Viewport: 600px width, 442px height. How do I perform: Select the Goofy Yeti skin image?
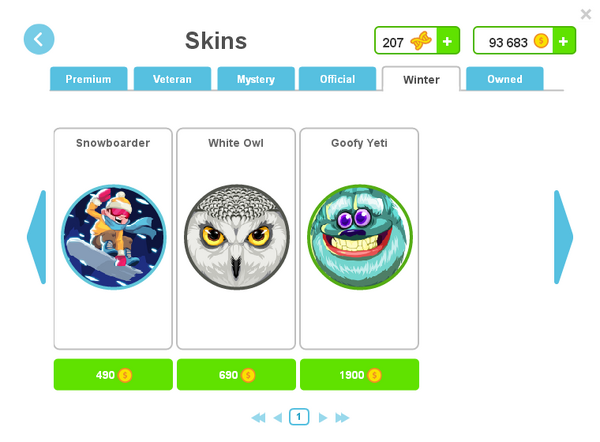[360, 237]
